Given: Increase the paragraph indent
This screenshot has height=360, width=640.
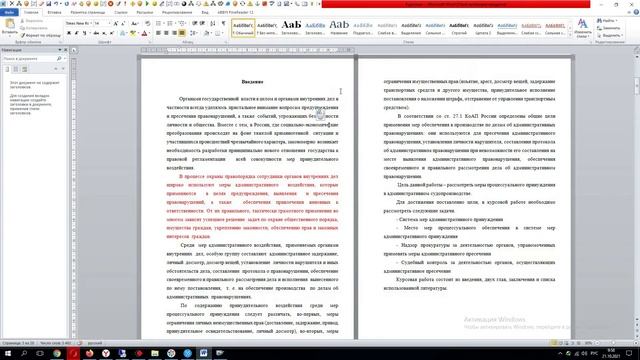Looking at the screenshot, I should pyautogui.click(x=202, y=24).
